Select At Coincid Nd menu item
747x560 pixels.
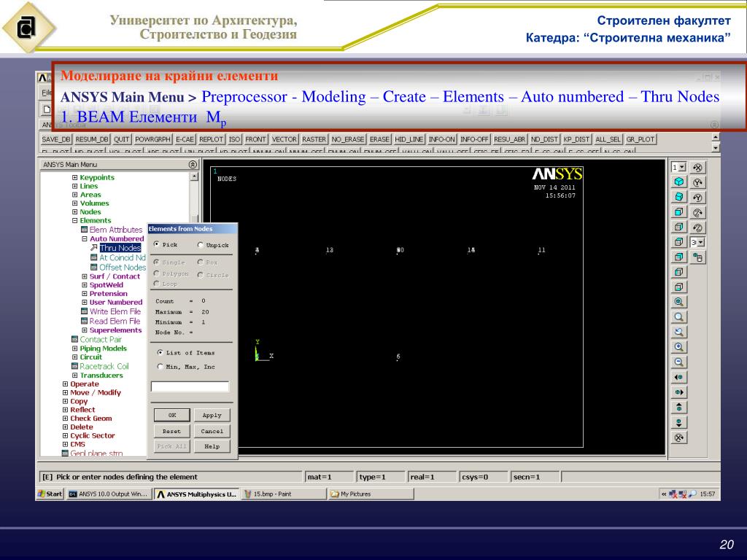(123, 257)
